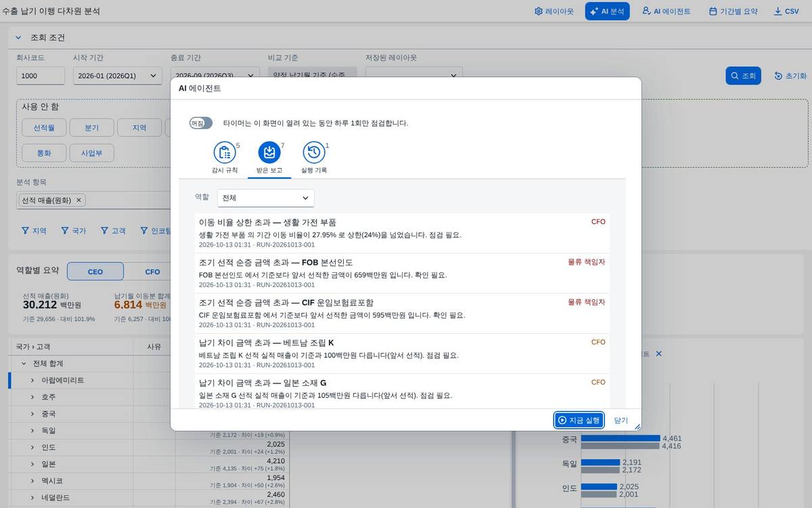Open report 이동 비율 상한 초과 — 생활 가전 부품
Viewport: 812px width, 508px height.
tap(402, 233)
